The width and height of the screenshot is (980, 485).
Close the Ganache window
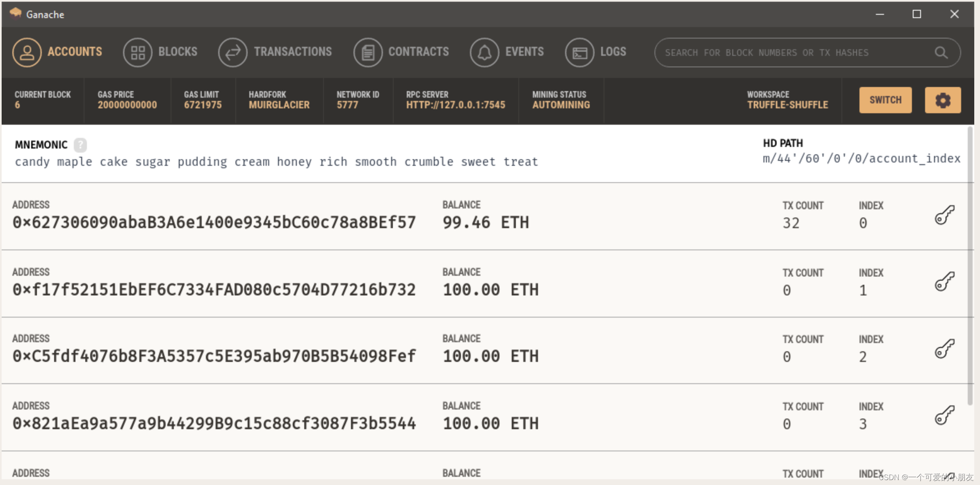[954, 14]
